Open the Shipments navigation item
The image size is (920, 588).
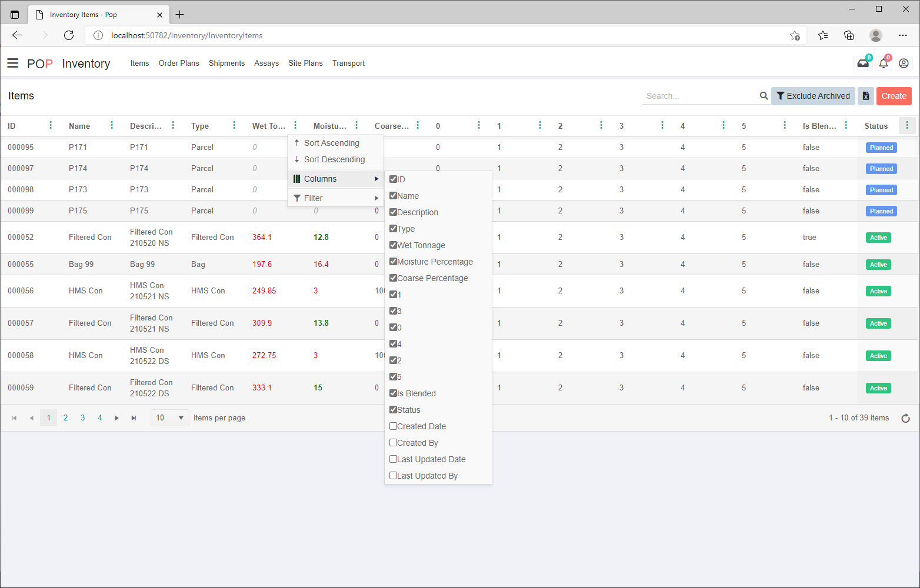[x=226, y=64]
